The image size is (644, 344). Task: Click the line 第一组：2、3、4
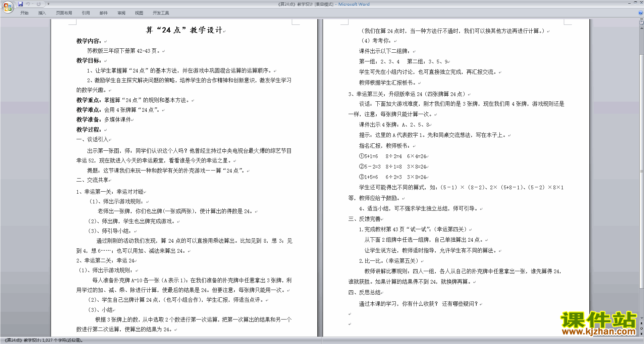point(379,62)
